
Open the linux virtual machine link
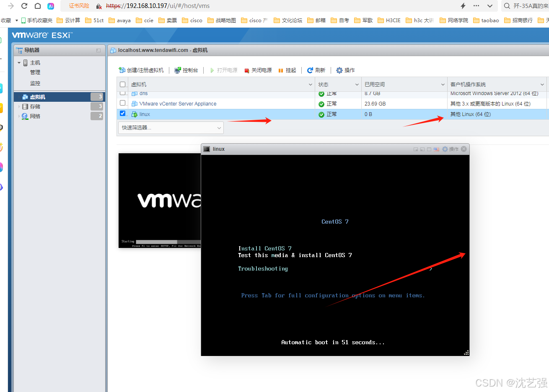(x=145, y=114)
